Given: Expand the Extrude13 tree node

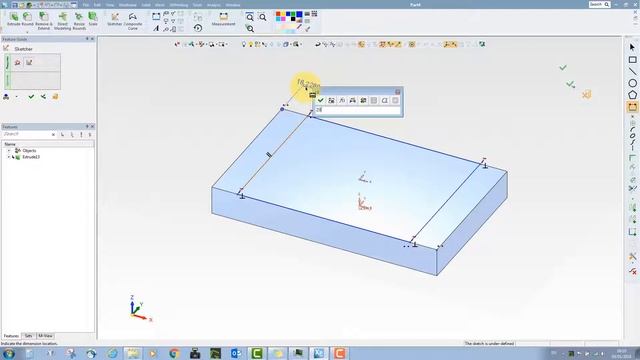Looking at the screenshot, I should click(9, 157).
